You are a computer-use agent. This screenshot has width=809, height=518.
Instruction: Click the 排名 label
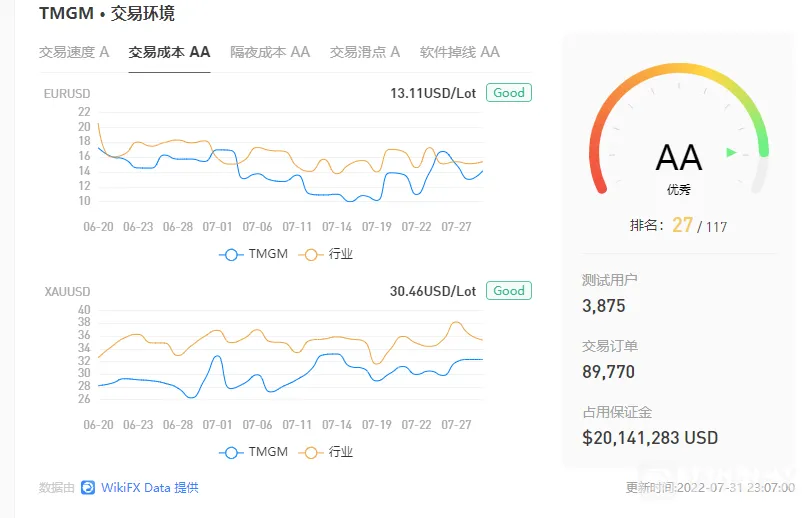coord(647,225)
